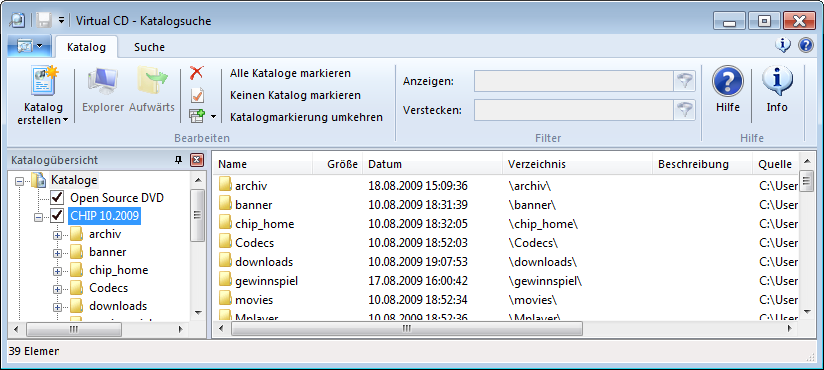Click the Verstecken filter input field

click(x=574, y=110)
